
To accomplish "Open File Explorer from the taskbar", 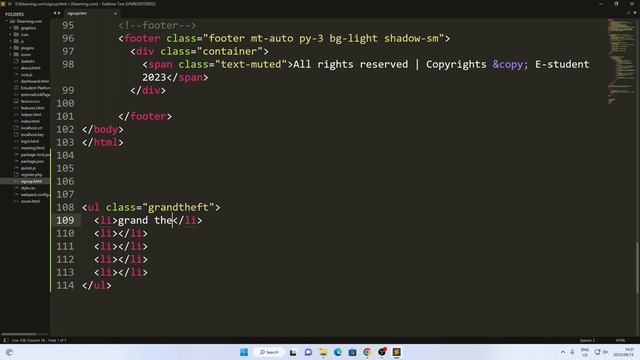I will point(323,352).
